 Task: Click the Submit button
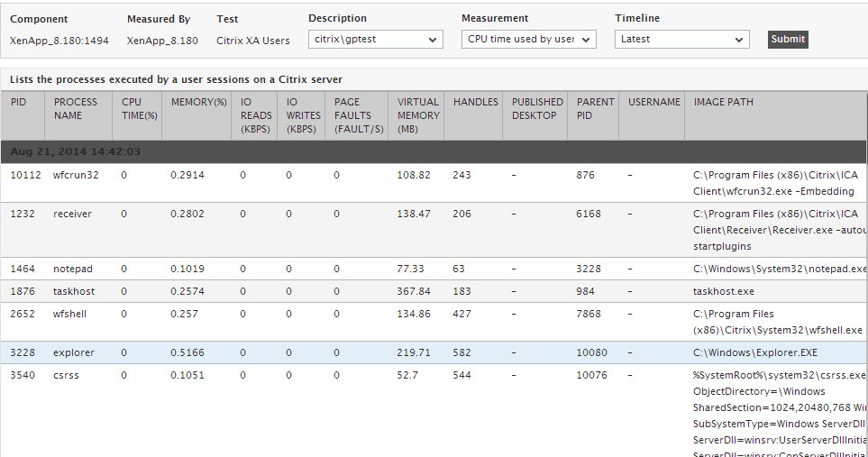coord(788,40)
